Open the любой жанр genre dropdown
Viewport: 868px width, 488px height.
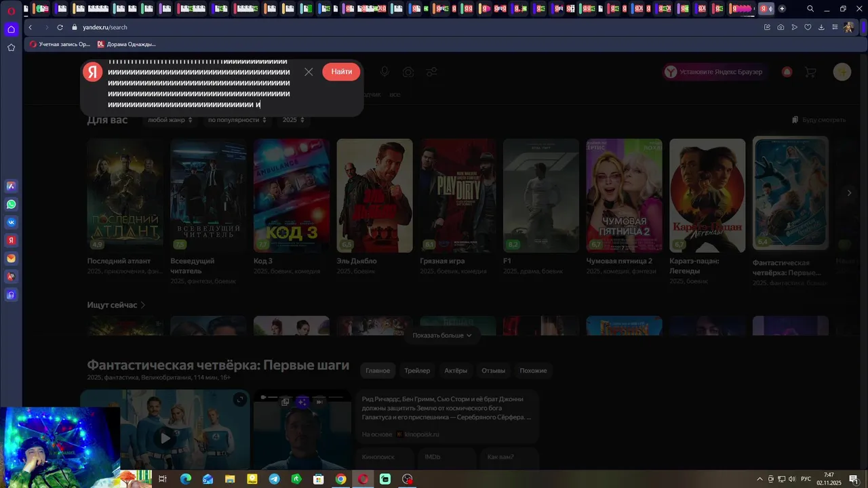click(x=170, y=120)
